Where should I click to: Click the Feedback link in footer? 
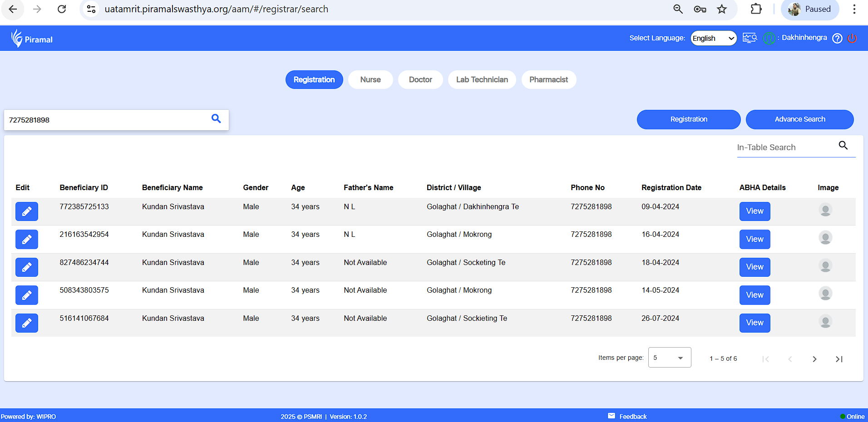tap(632, 417)
